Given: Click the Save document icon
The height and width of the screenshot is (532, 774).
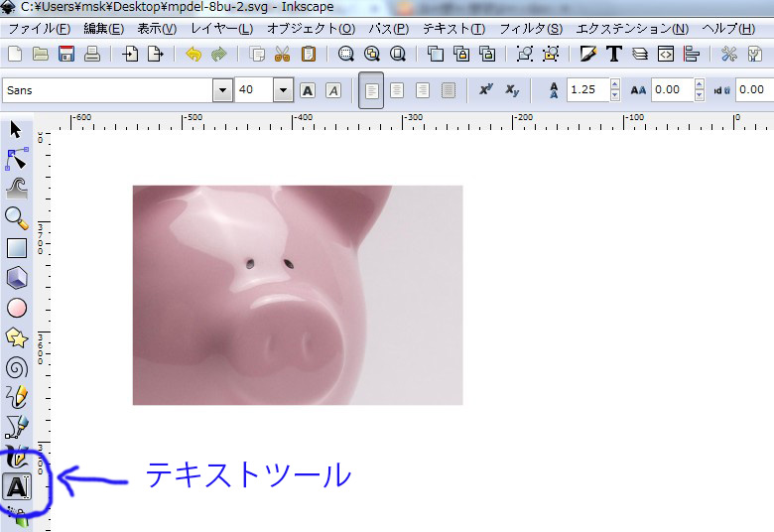Looking at the screenshot, I should tap(66, 54).
